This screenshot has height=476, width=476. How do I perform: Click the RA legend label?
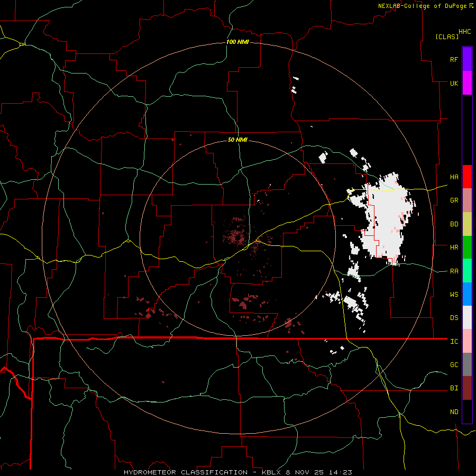coord(454,271)
